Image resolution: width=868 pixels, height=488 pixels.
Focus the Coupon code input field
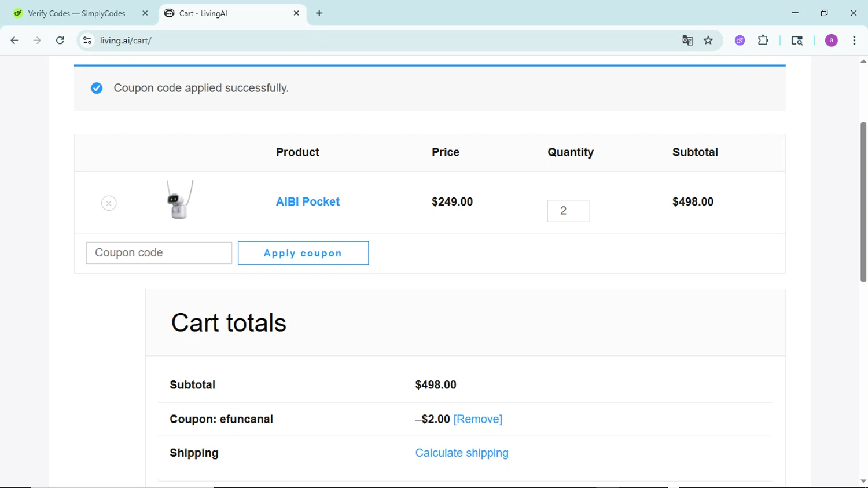click(x=159, y=253)
